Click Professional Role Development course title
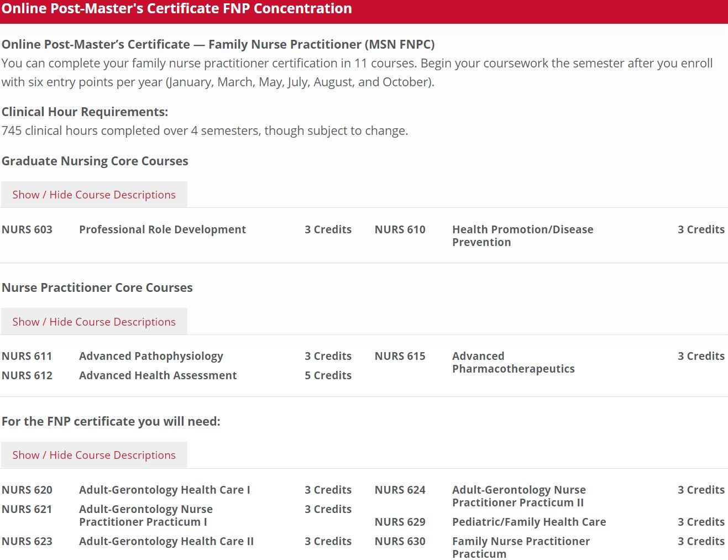Viewport: 728px width, 560px height. click(163, 229)
